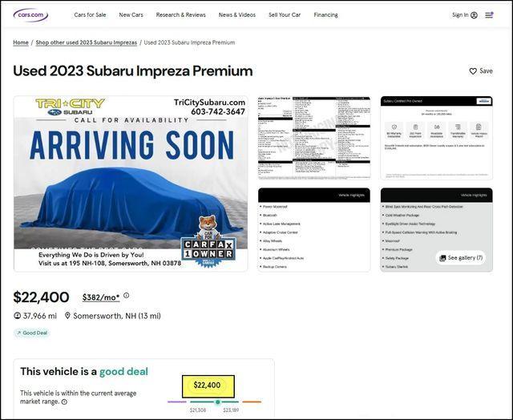Click the price marker on deal slider
This screenshot has width=513, height=420.
(x=217, y=402)
